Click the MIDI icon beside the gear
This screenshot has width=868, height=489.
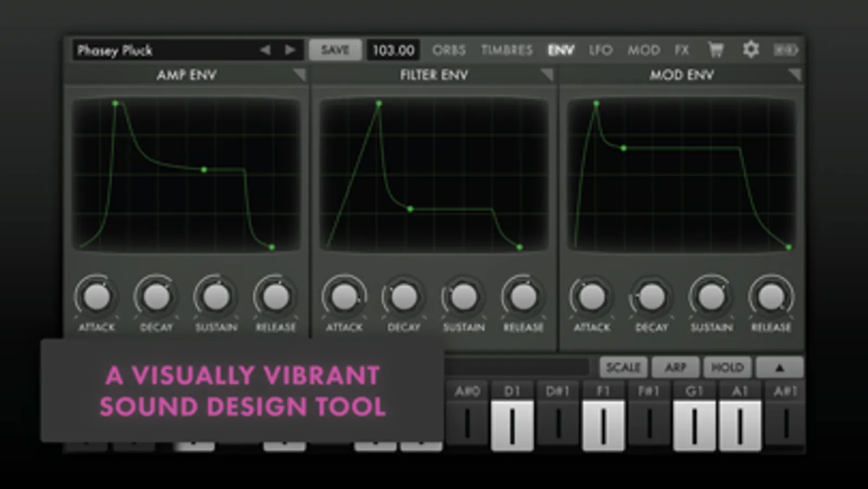point(785,50)
